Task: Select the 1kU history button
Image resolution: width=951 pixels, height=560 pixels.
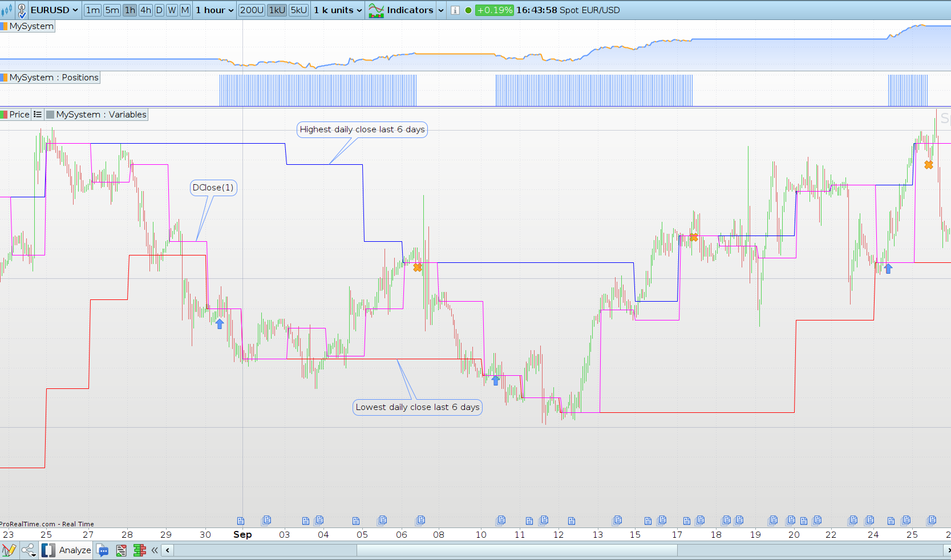Action: click(277, 10)
